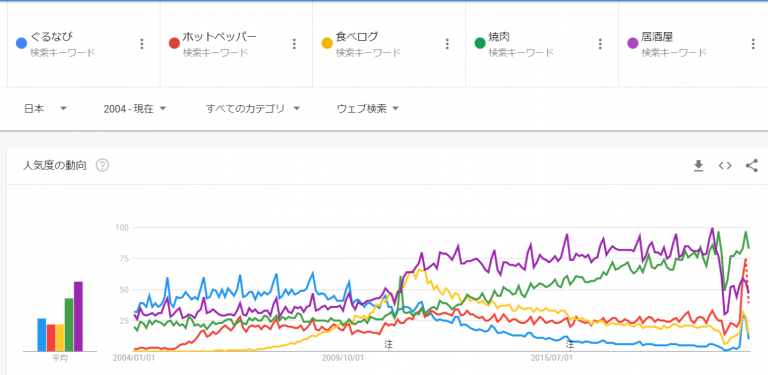Click the help icon beside 人気度の動向
Viewport: 768px width, 375px height.
[102, 165]
